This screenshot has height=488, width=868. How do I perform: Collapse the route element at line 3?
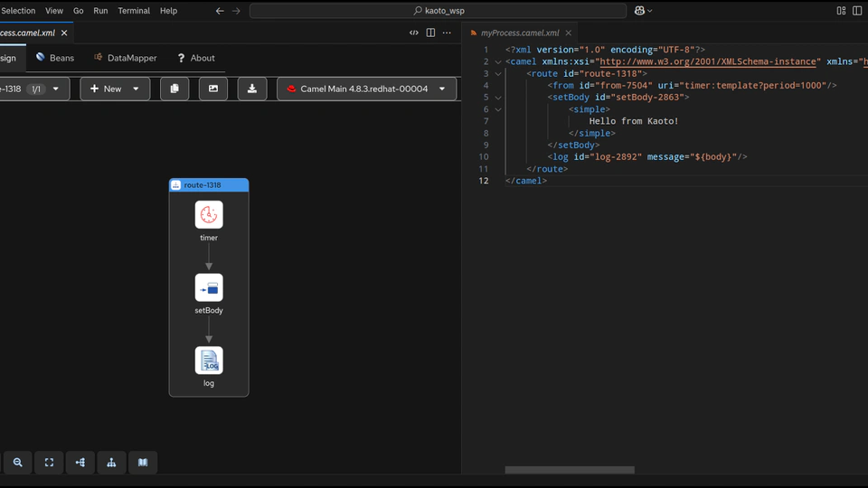(x=497, y=73)
